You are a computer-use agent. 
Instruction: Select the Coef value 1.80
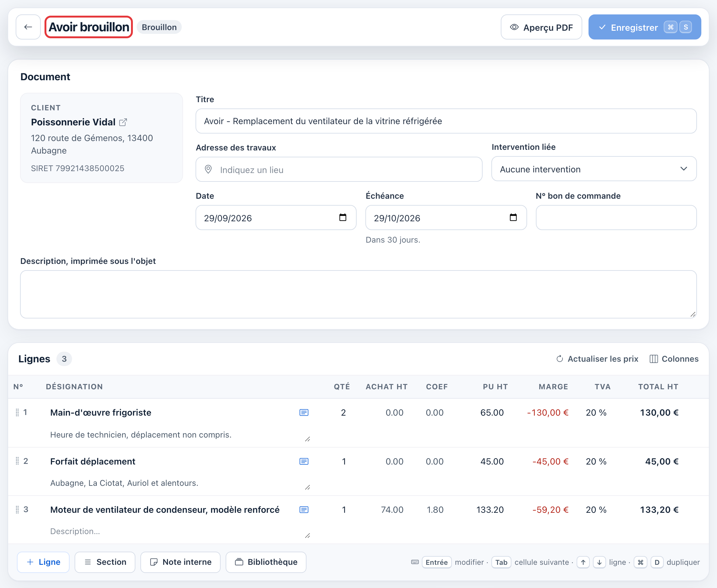435,510
